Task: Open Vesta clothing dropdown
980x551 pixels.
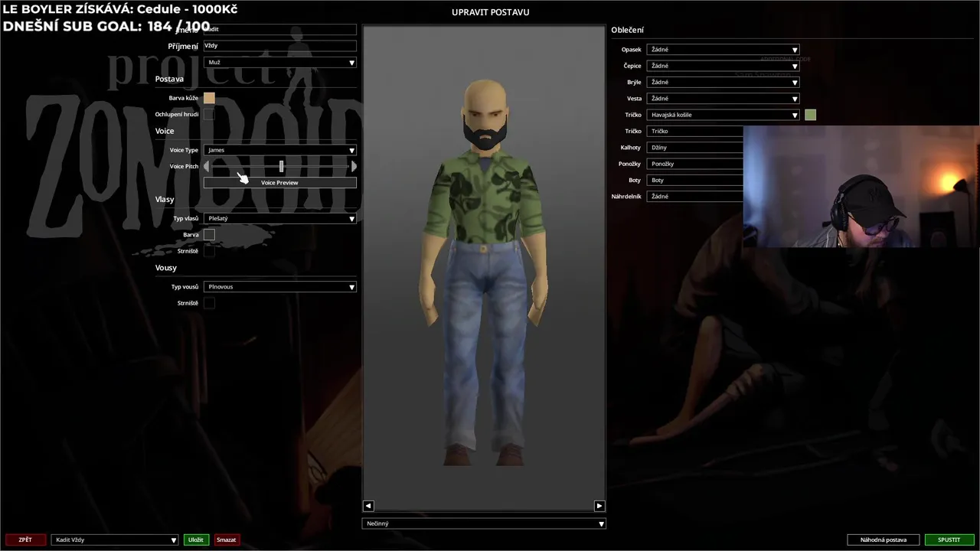Action: [x=723, y=98]
